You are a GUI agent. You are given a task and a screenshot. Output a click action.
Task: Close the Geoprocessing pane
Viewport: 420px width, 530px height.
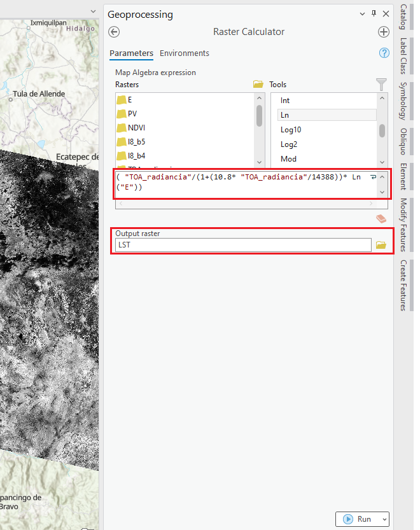pos(384,13)
